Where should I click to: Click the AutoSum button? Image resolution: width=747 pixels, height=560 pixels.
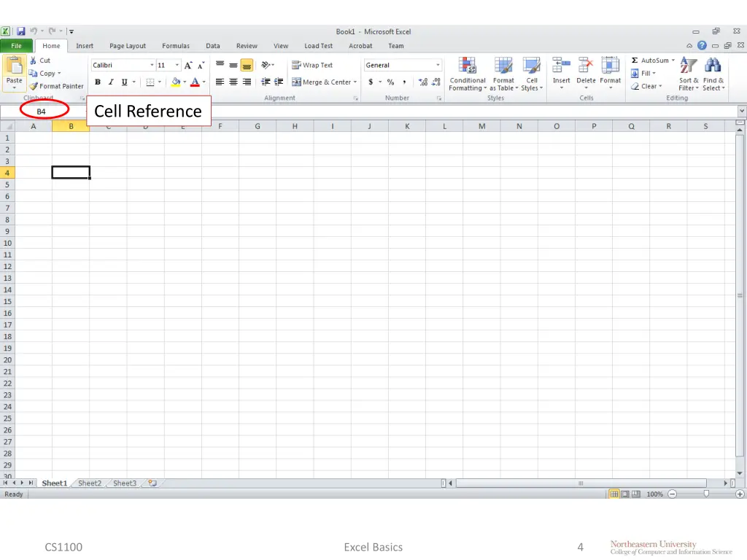point(649,61)
